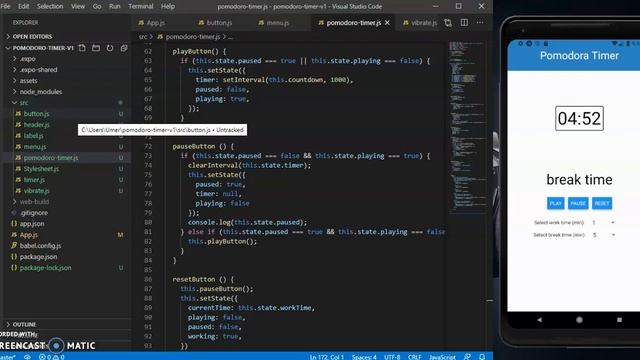Open editor more actions menu
This screenshot has width=640, height=360.
[x=480, y=22]
